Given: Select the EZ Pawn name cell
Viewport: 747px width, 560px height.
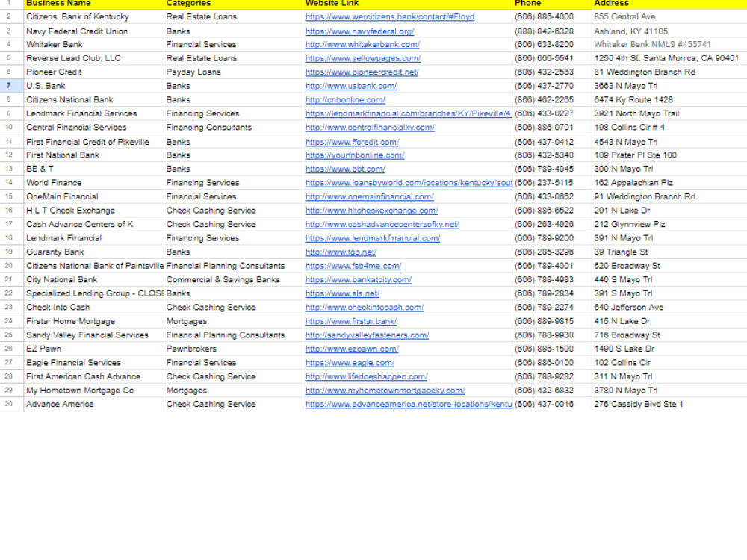Looking at the screenshot, I should 94,348.
